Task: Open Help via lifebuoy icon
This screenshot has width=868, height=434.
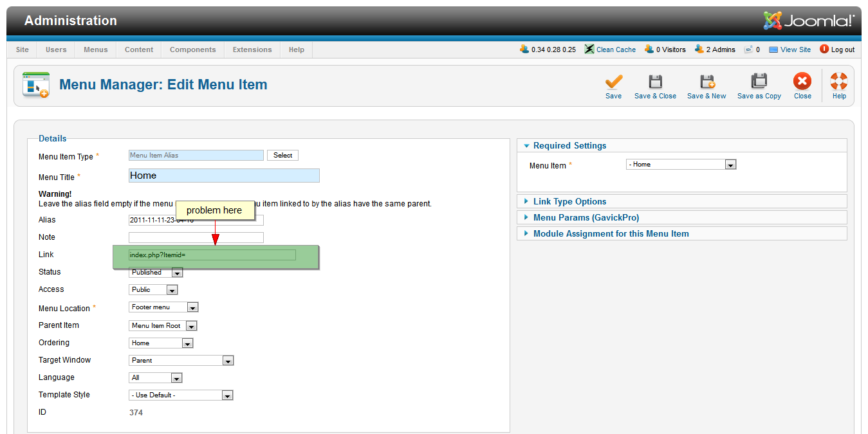Action: (839, 82)
